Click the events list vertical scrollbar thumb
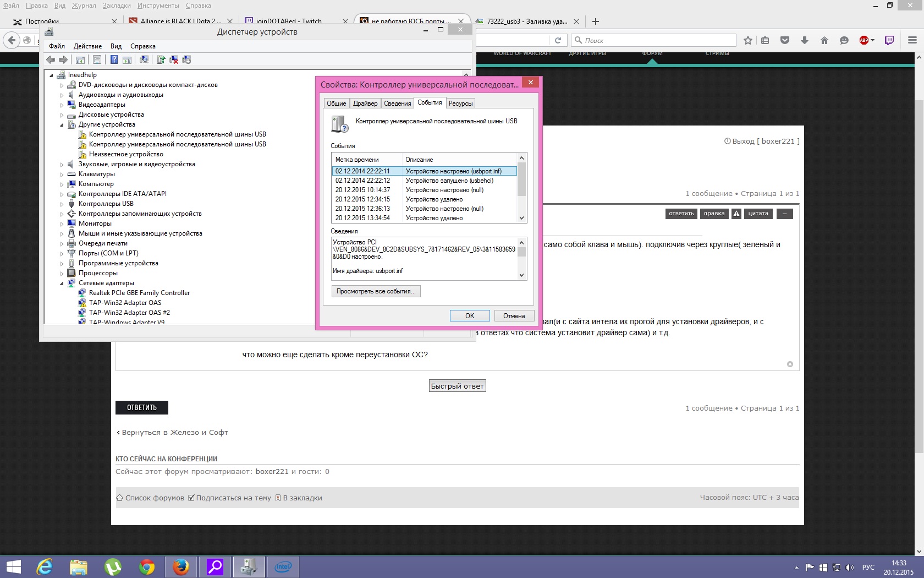Screen dimensions: 924x578 click(521, 179)
